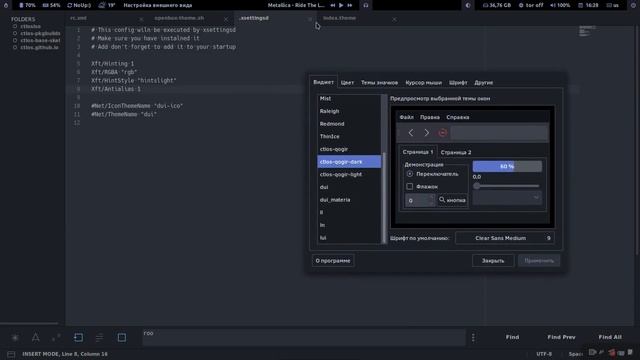Open the Файл menu in preview

tap(407, 117)
